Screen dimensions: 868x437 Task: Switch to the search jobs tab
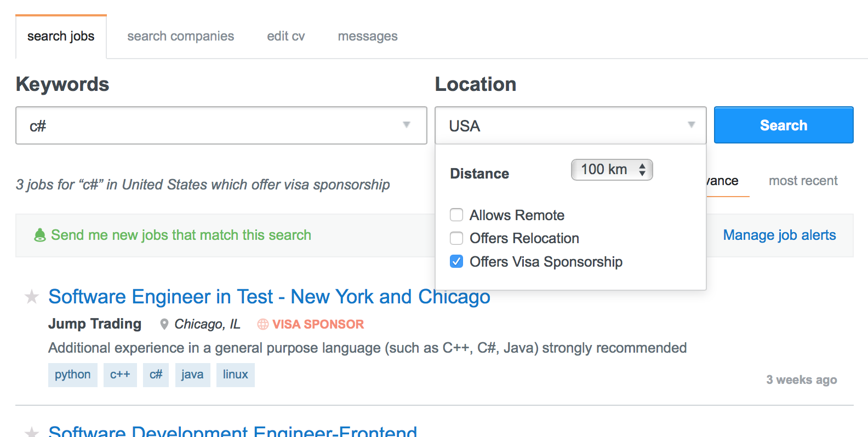tap(61, 36)
